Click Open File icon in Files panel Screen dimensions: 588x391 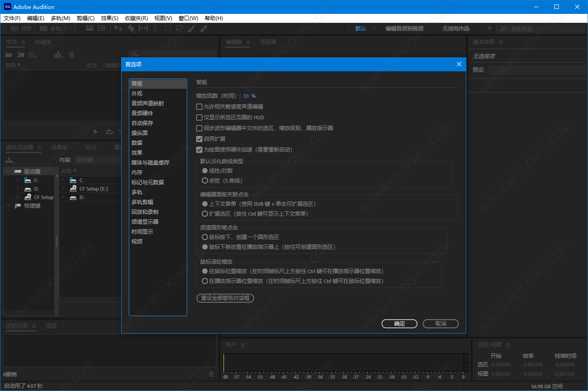pos(9,55)
